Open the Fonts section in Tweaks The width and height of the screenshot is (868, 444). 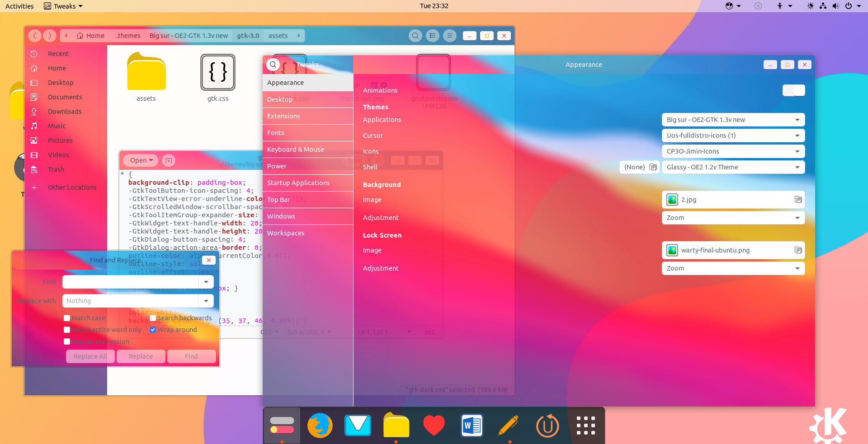click(x=308, y=133)
